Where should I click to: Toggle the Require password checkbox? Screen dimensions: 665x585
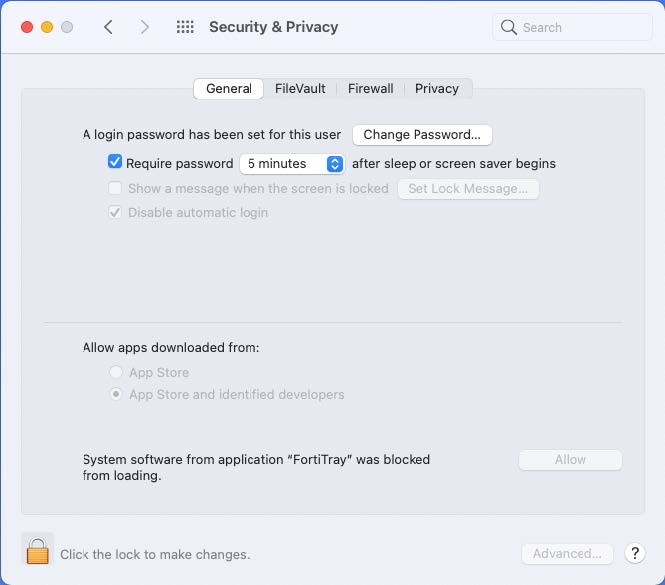(115, 162)
